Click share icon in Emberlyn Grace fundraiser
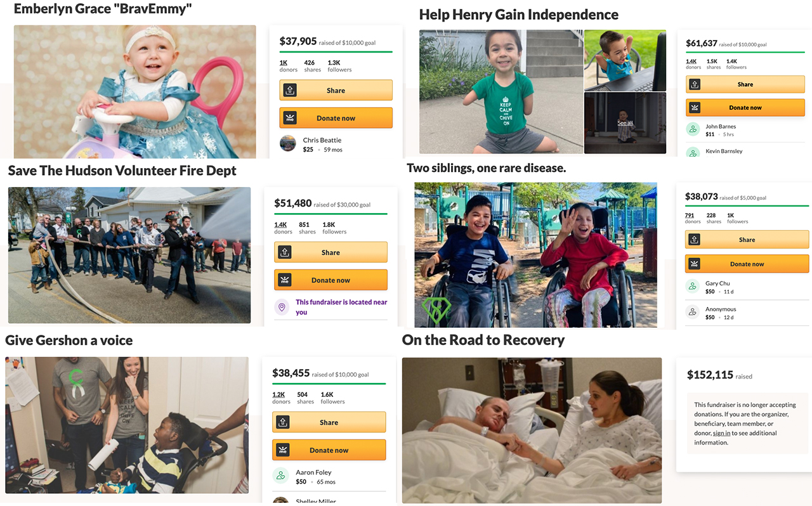Viewport: 812px width, 506px height. pyautogui.click(x=290, y=91)
